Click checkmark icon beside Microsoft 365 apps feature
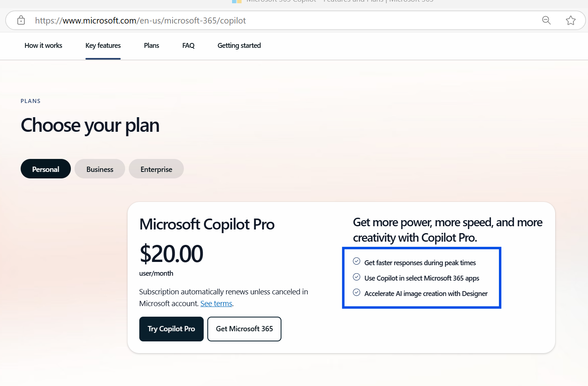 tap(356, 277)
